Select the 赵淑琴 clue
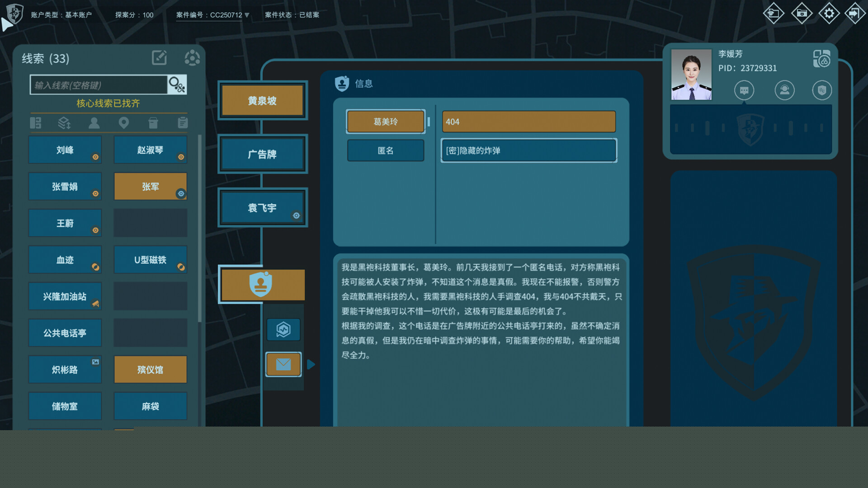 (x=150, y=150)
